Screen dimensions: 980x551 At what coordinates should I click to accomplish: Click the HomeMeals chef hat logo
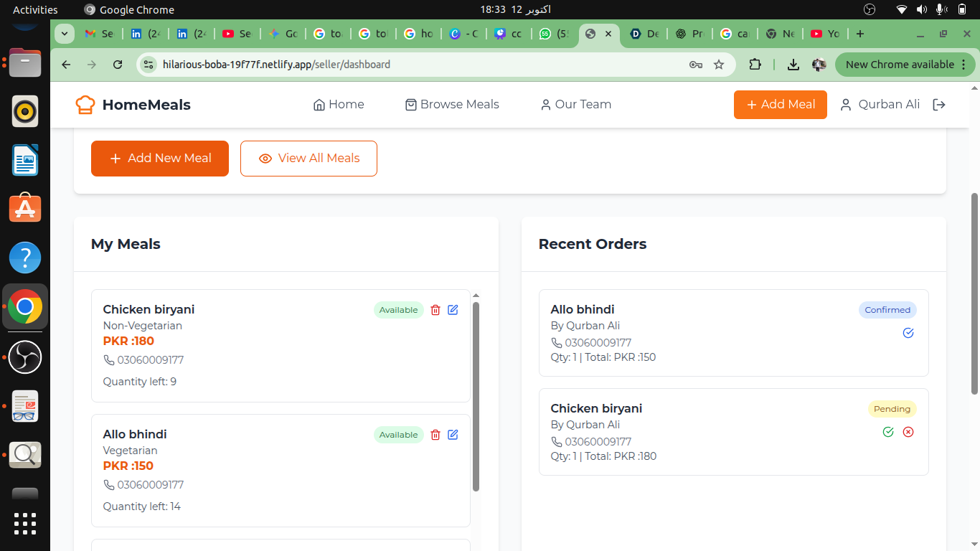[x=85, y=105]
